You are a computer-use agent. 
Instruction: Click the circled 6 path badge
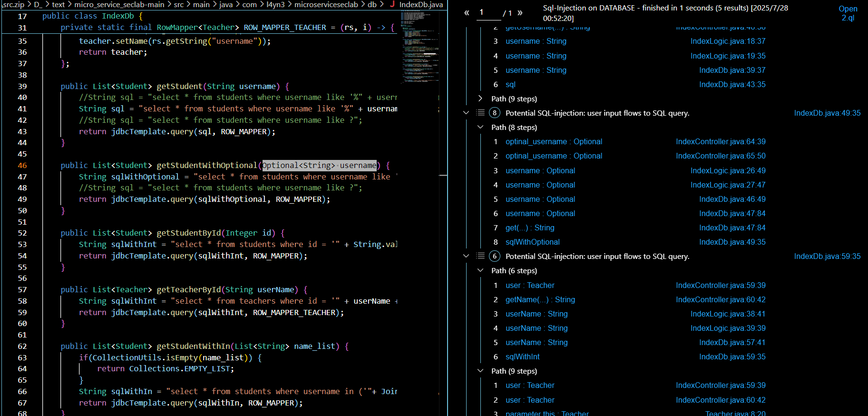click(x=495, y=256)
